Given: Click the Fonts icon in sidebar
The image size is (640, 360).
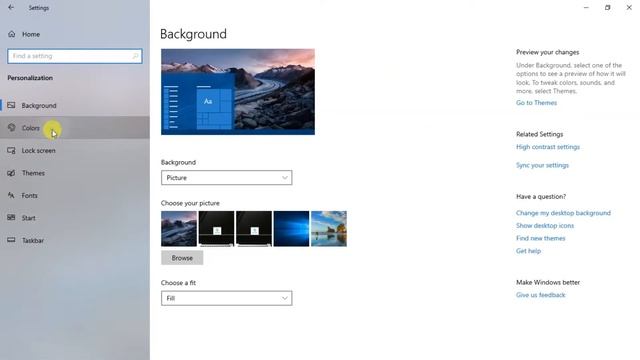Looking at the screenshot, I should coord(11,195).
